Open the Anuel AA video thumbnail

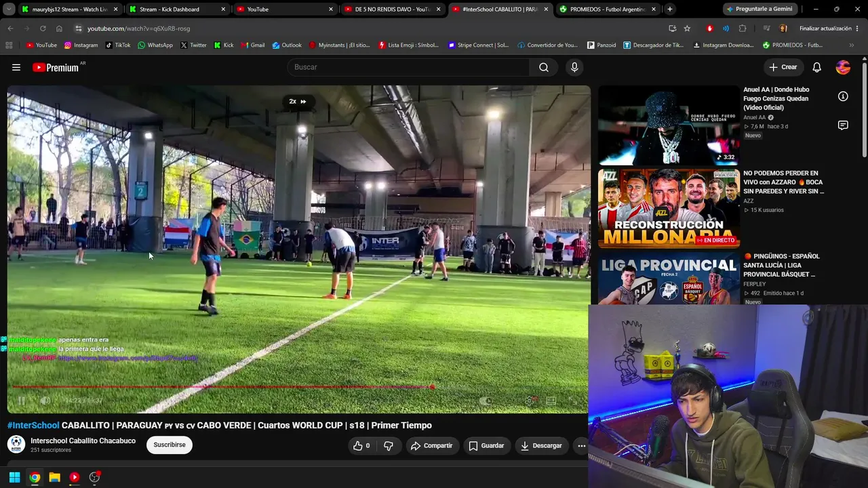pyautogui.click(x=669, y=125)
